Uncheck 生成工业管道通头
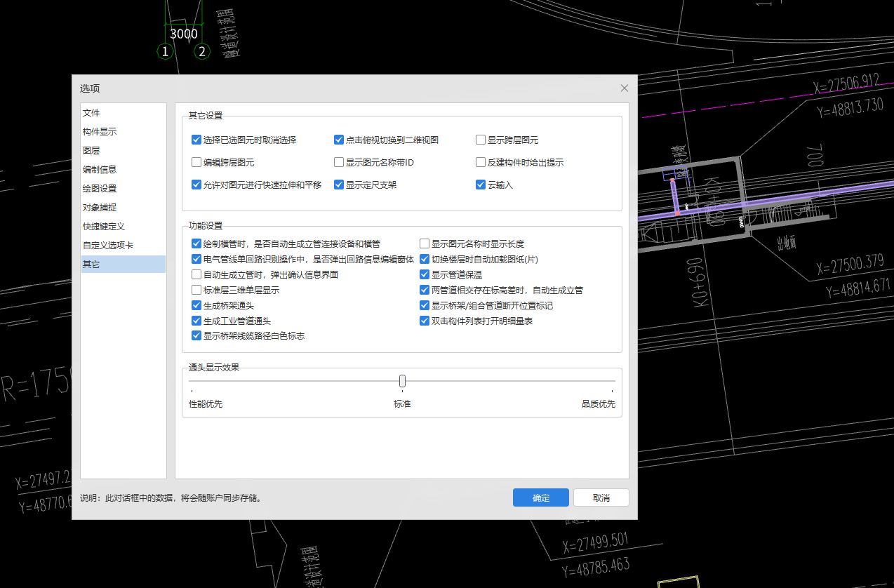 click(196, 321)
